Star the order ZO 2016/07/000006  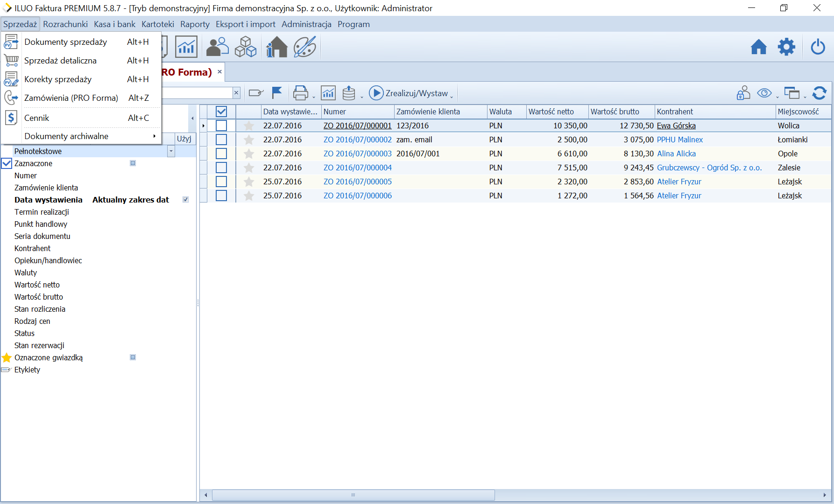[249, 196]
